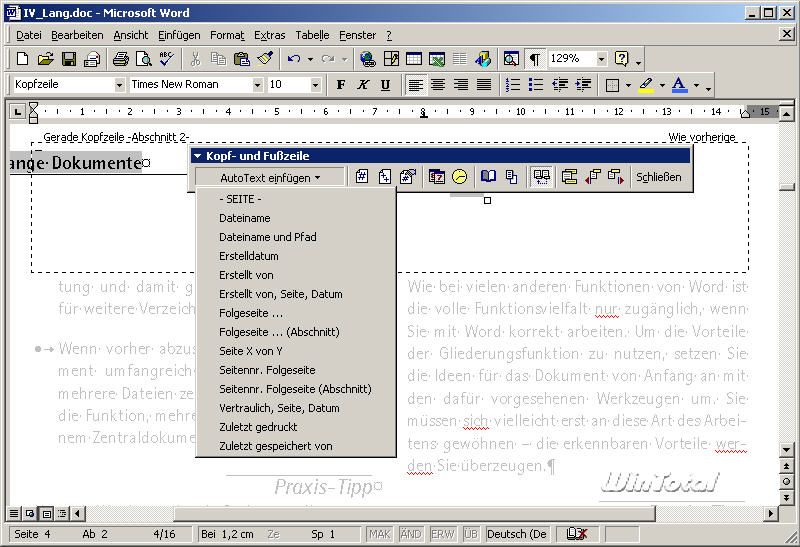Screen dimensions: 800x547
Task: Open the Bearbeiten menu
Action: pos(77,35)
